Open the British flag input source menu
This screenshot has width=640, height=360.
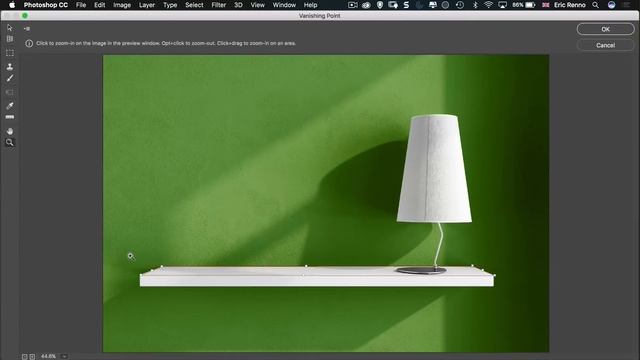tap(545, 5)
